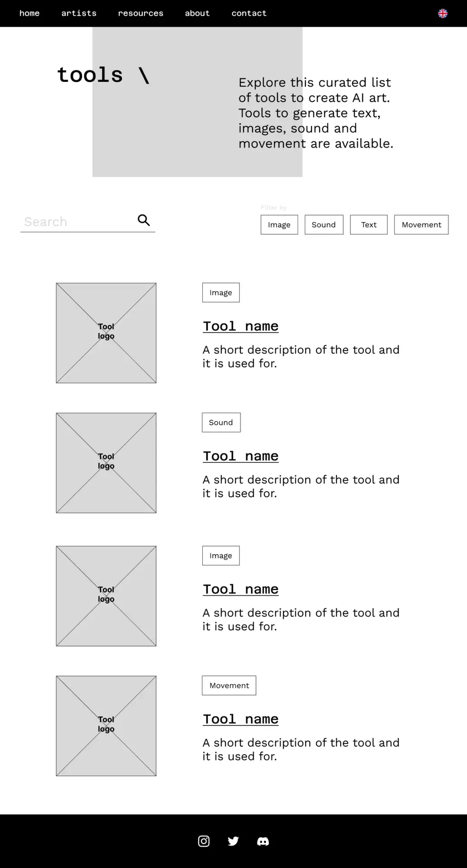
Task: Open the contact page
Action: 249,14
